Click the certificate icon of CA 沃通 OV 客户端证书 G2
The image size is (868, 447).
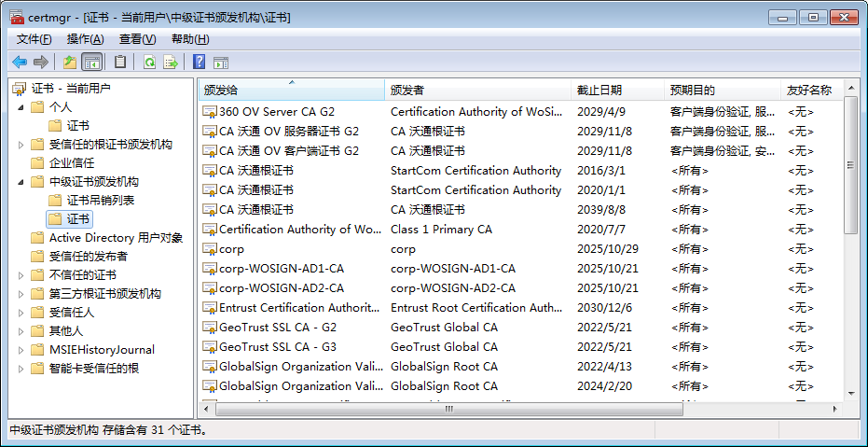(x=210, y=151)
